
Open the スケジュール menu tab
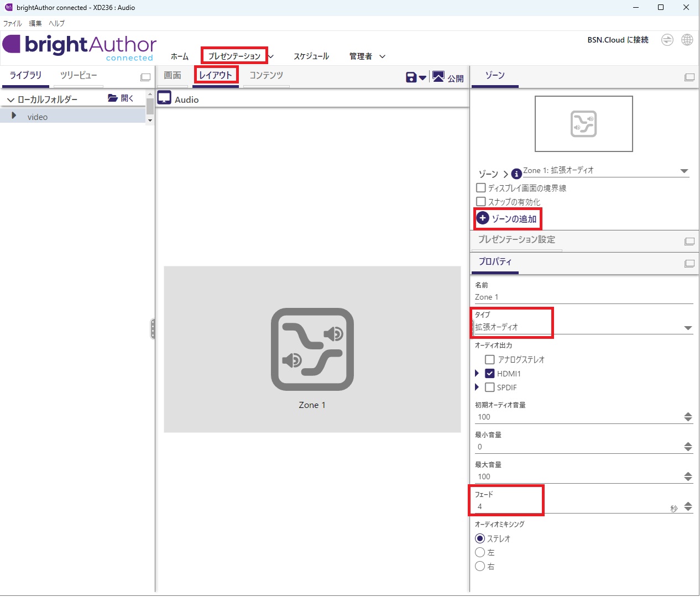tap(311, 56)
